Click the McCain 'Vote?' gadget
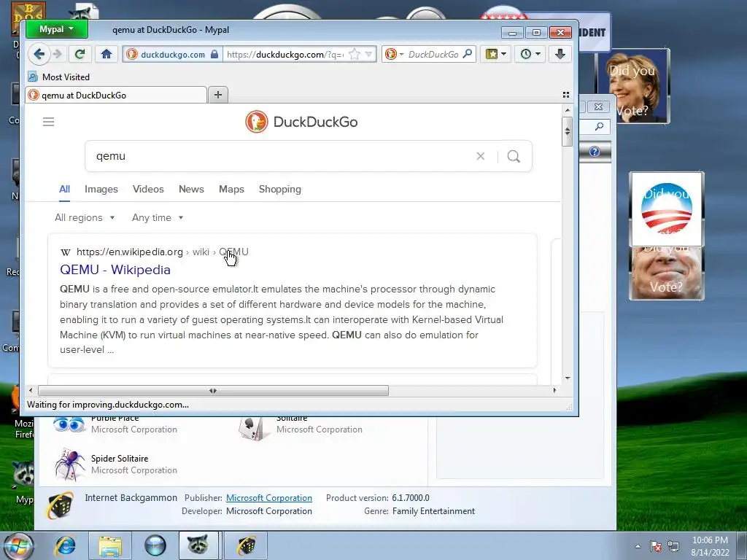Viewport: 747px width, 560px height. click(666, 273)
